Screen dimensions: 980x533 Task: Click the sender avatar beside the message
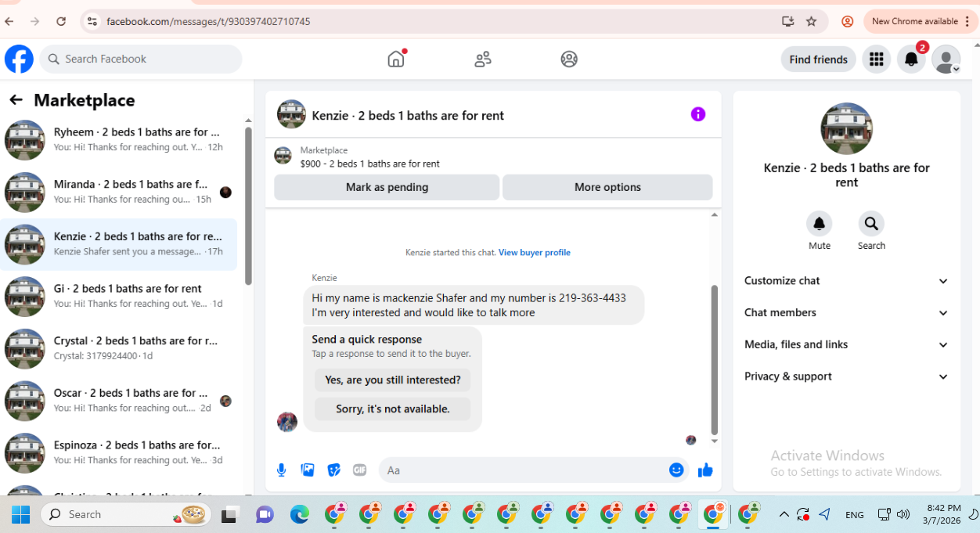(287, 422)
